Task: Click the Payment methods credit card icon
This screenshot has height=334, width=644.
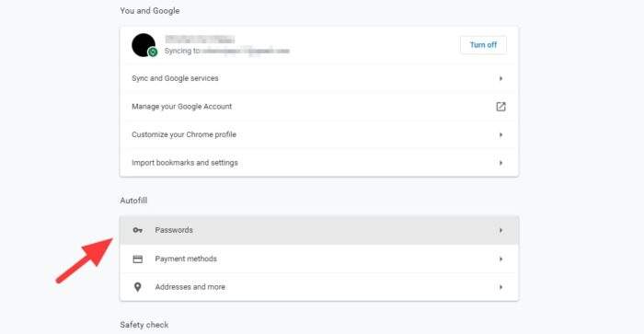Action: [x=138, y=259]
